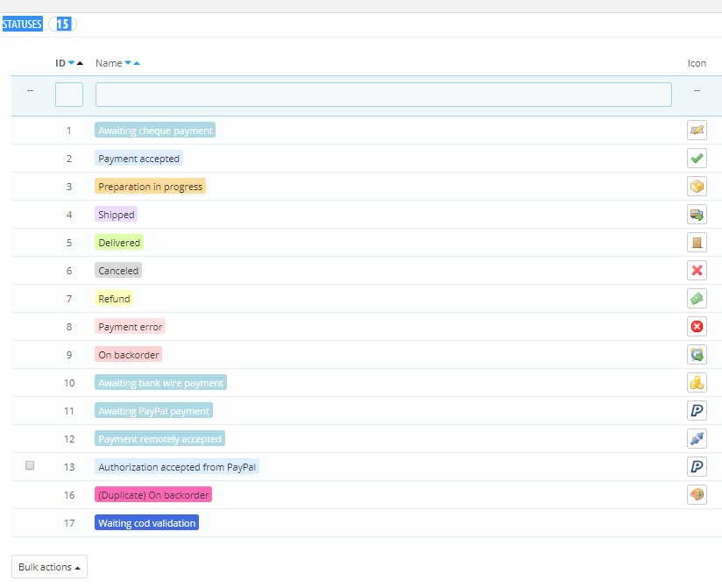Sort ID column ascending with up arrow
Screen dimensions: 722x588
(x=80, y=63)
